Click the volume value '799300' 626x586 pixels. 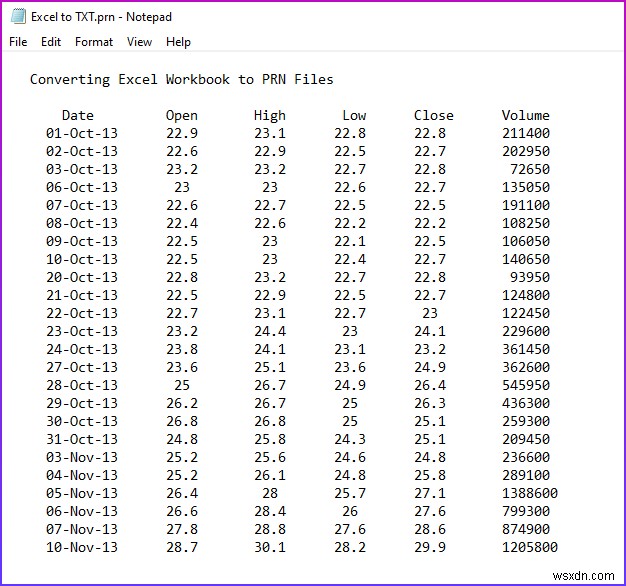pos(526,511)
